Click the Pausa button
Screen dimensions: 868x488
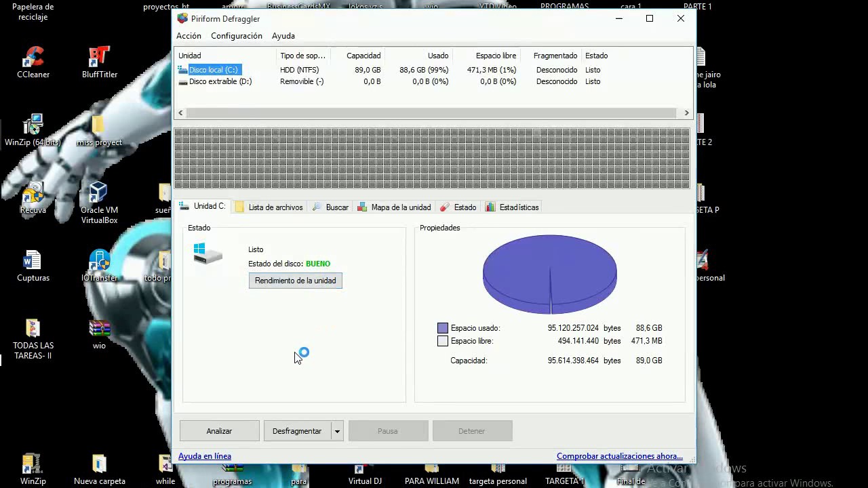coord(388,431)
